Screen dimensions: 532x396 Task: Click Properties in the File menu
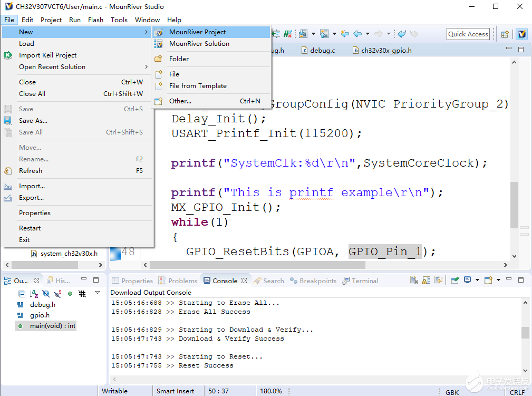coord(77,213)
